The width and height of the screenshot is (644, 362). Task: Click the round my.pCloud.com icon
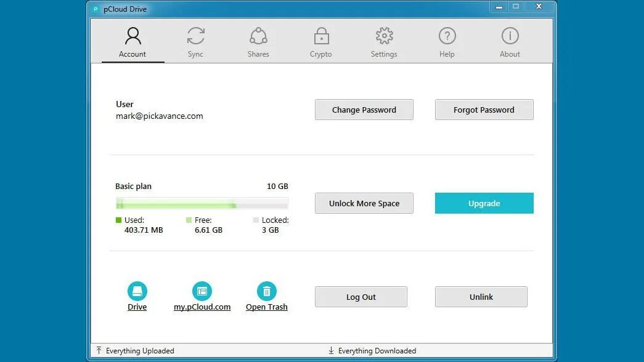pyautogui.click(x=202, y=291)
